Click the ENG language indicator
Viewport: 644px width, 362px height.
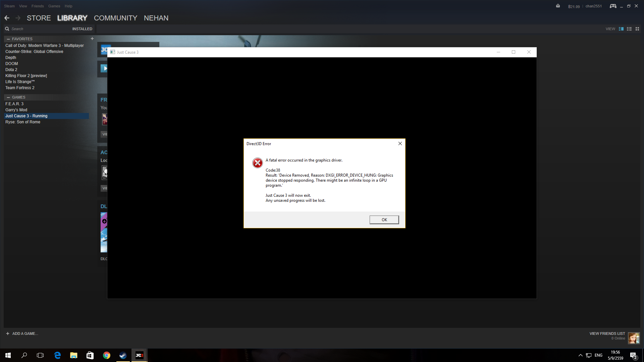point(598,355)
